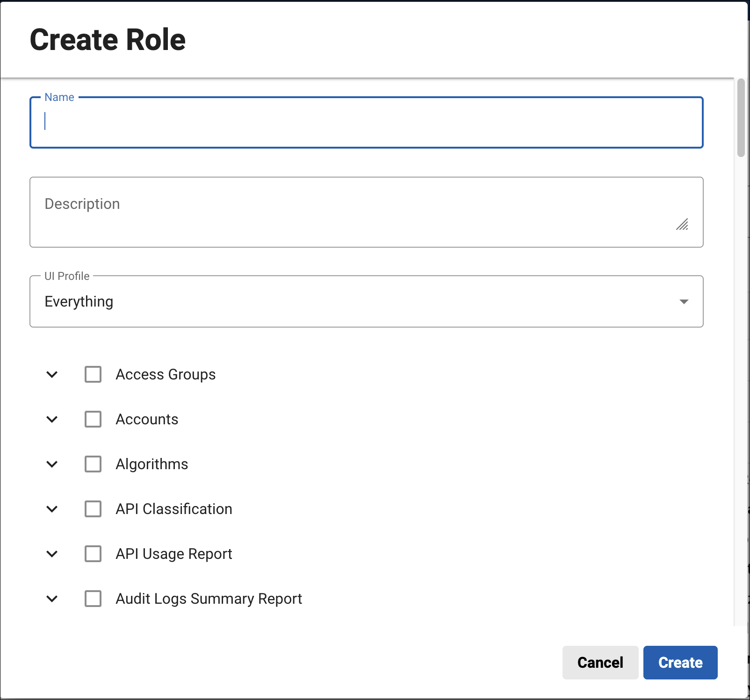The image size is (750, 700).
Task: Tick the Algorithms checkbox
Action: click(93, 464)
